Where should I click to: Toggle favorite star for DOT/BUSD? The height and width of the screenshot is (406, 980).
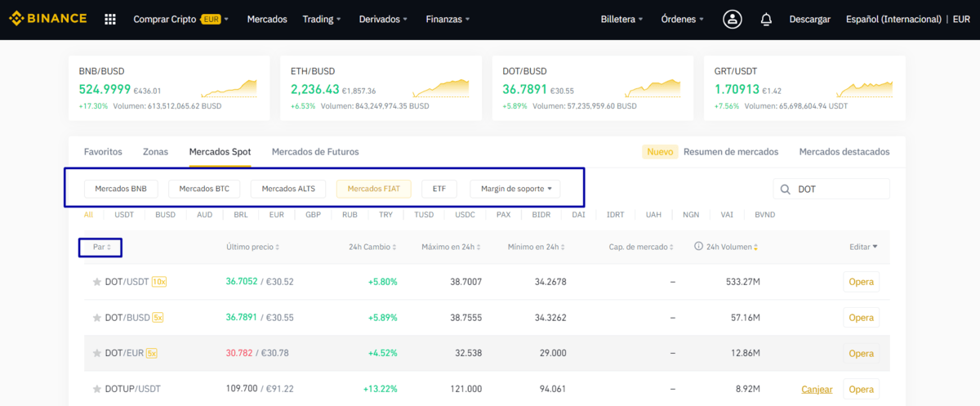point(96,318)
